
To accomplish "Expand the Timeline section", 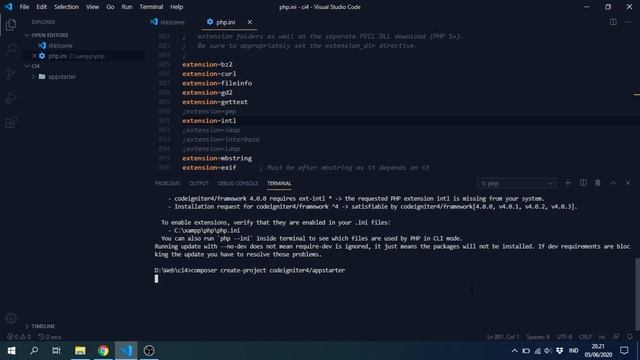I will pyautogui.click(x=40, y=326).
